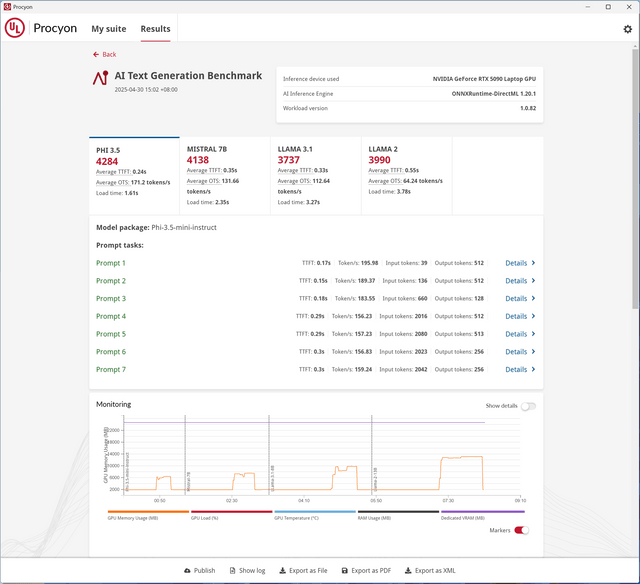
Task: Click Prompt 3 label
Action: 111,298
